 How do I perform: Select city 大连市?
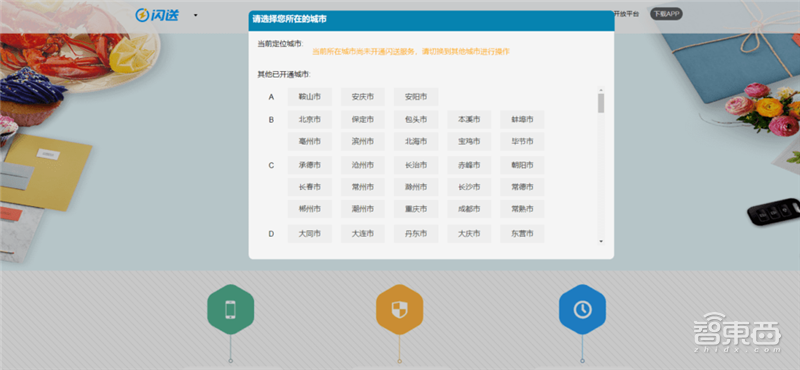click(x=363, y=234)
